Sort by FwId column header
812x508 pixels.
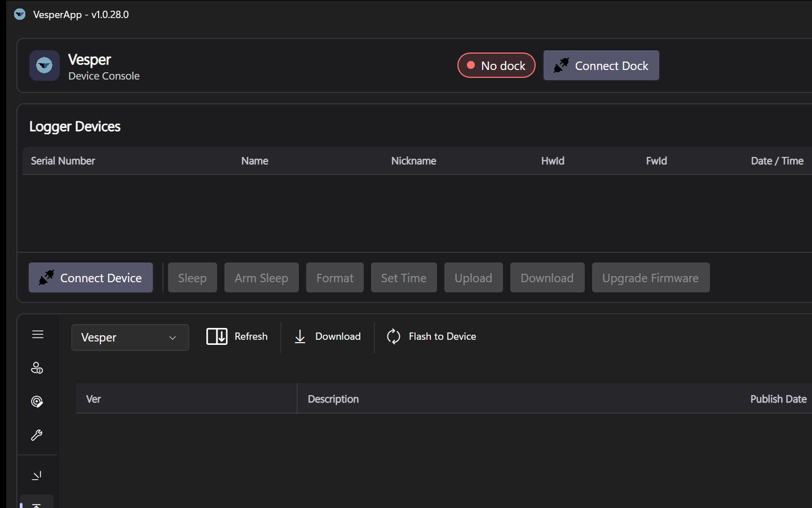click(x=656, y=161)
